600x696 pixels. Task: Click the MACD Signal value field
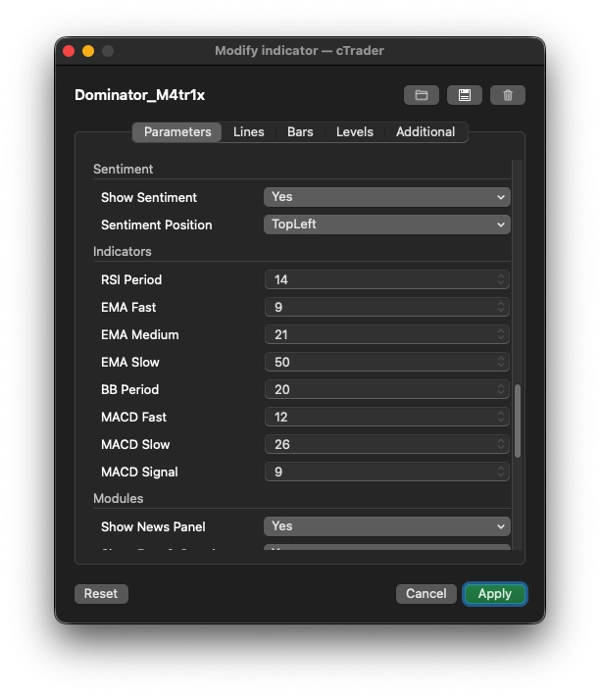pyautogui.click(x=387, y=472)
